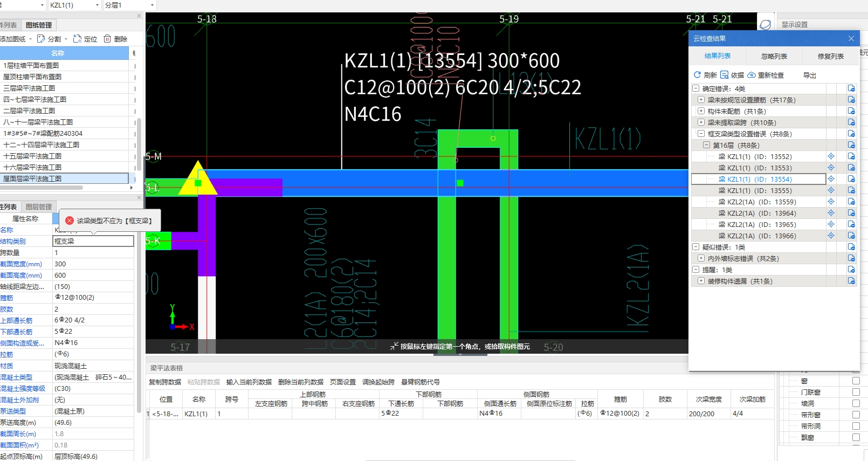
Task: Switch to 结果列表 tab
Action: [x=718, y=56]
